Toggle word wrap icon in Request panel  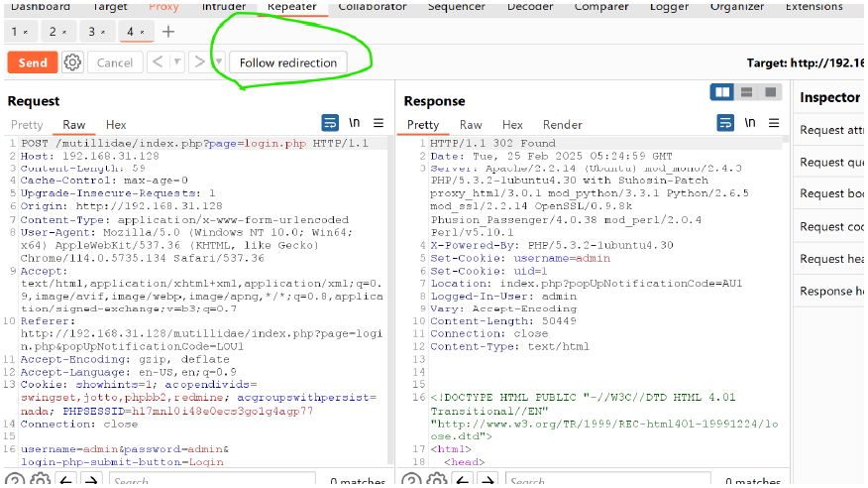330,122
